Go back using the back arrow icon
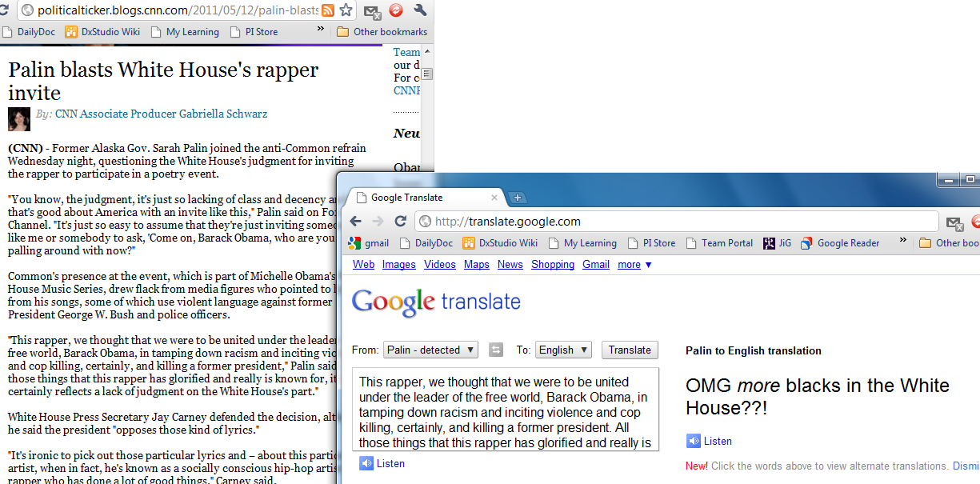 (355, 222)
